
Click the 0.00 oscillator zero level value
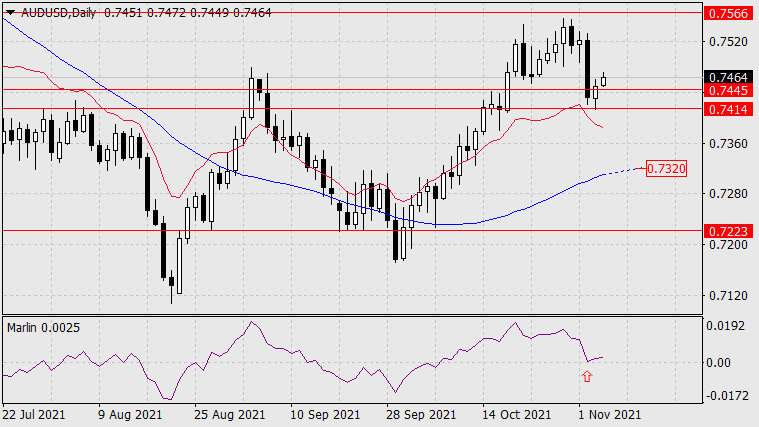click(x=718, y=363)
